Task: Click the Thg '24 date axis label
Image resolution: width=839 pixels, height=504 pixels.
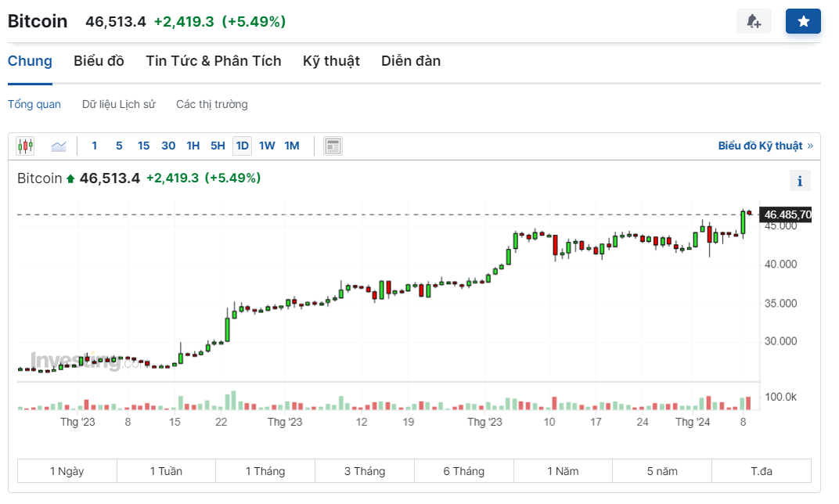Action: coord(693,422)
